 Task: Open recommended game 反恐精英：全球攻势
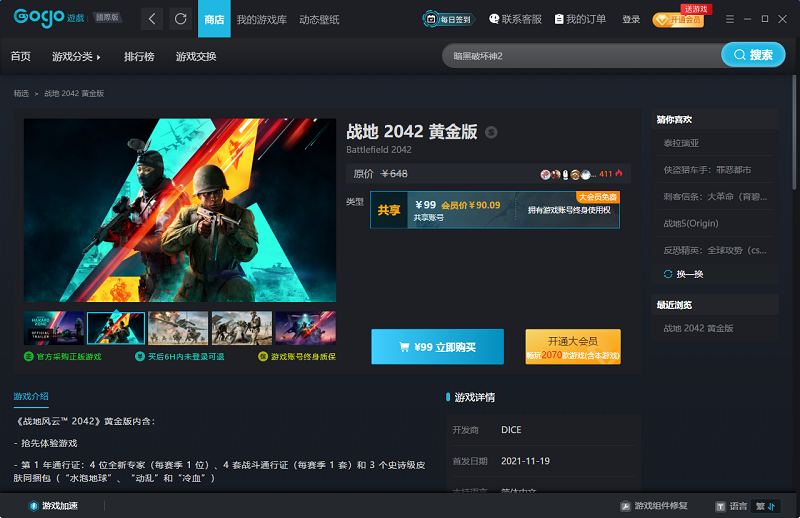715,251
